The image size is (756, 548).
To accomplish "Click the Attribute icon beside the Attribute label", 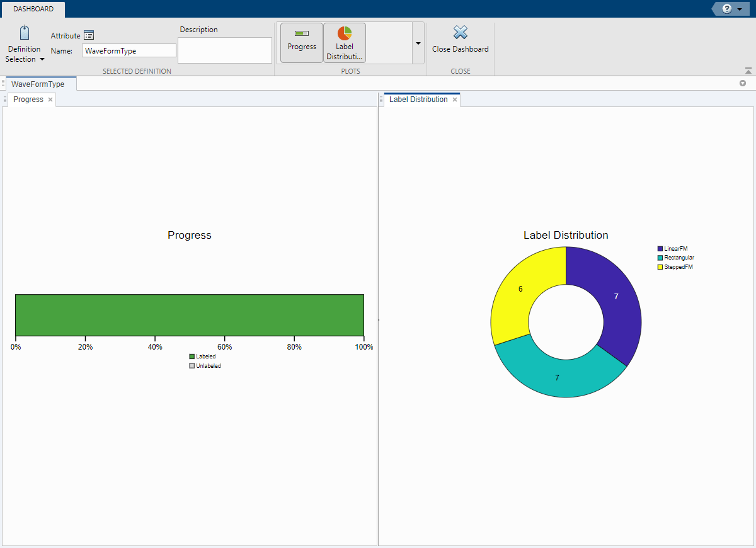I will click(x=89, y=36).
